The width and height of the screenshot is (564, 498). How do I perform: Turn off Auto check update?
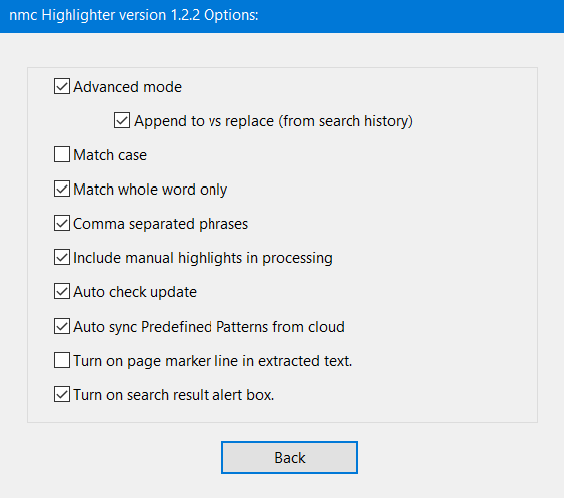62,291
